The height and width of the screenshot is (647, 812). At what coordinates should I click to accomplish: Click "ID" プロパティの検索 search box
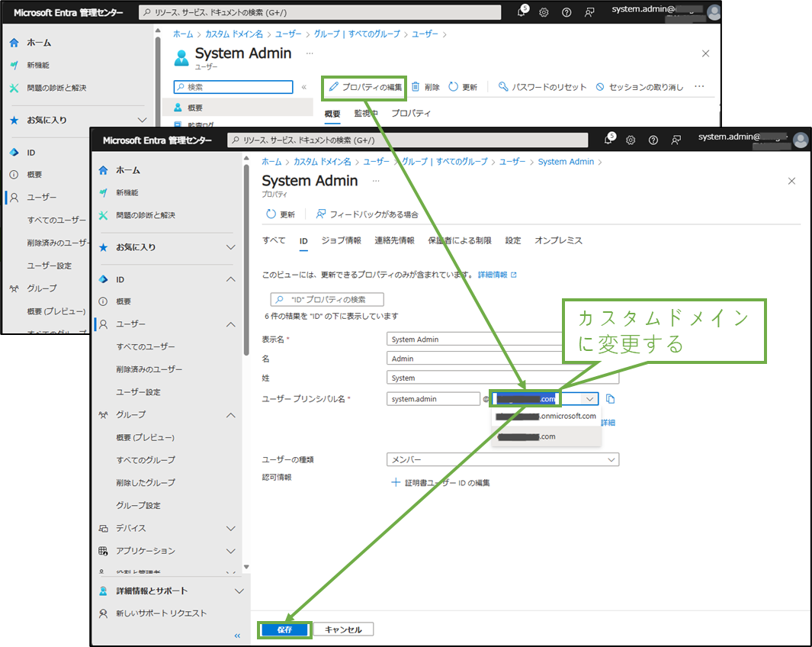[x=327, y=299]
